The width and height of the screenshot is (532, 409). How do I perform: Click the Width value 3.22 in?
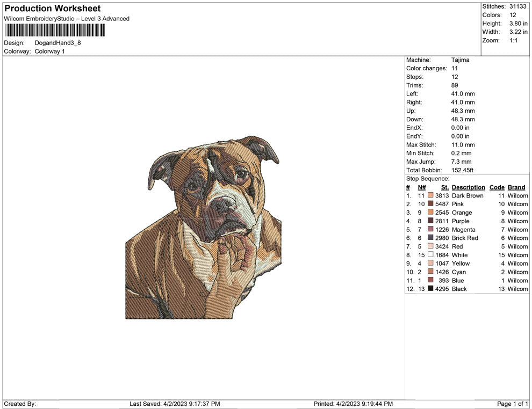tap(518, 32)
